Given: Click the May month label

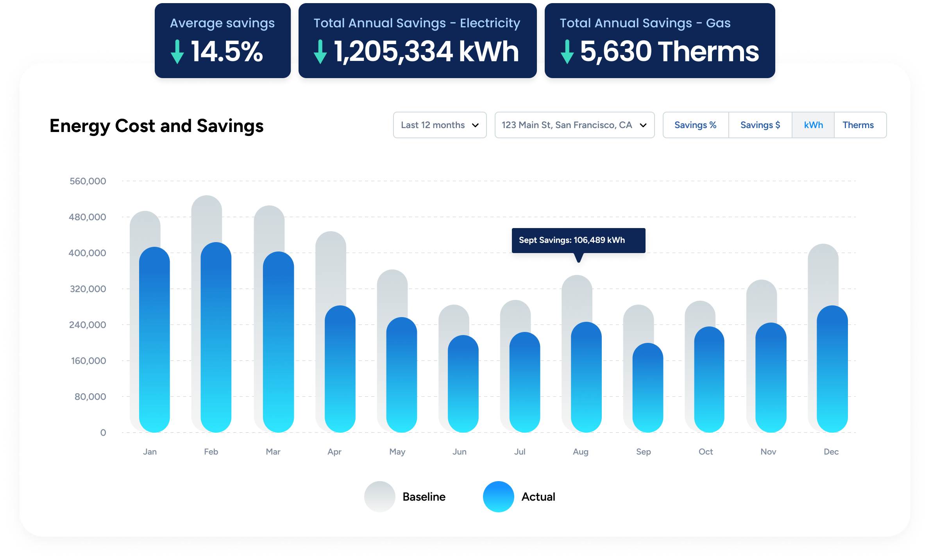Looking at the screenshot, I should tap(397, 452).
